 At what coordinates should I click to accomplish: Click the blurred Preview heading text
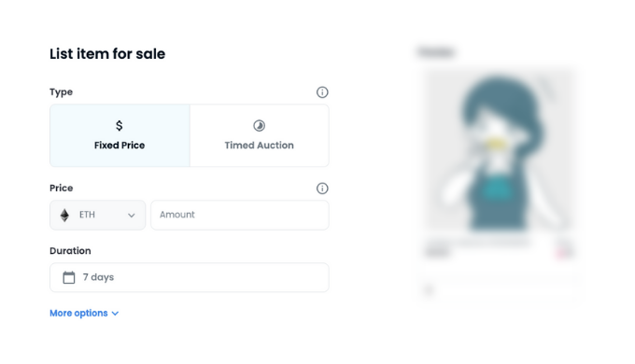[436, 52]
